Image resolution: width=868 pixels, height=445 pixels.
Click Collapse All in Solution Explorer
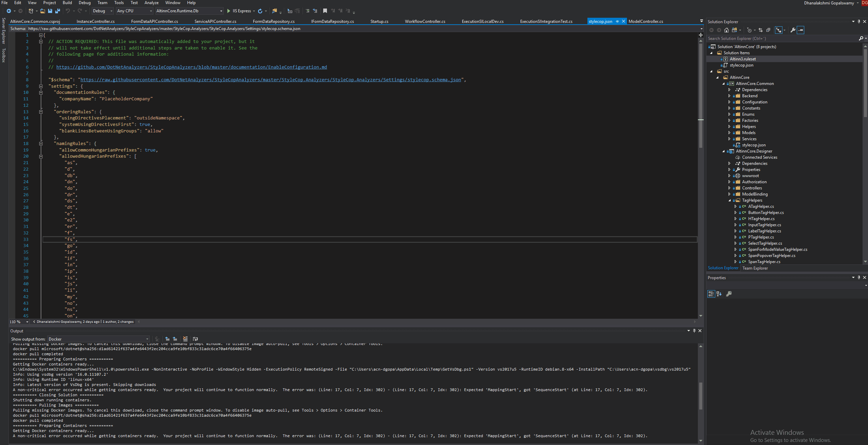click(768, 30)
